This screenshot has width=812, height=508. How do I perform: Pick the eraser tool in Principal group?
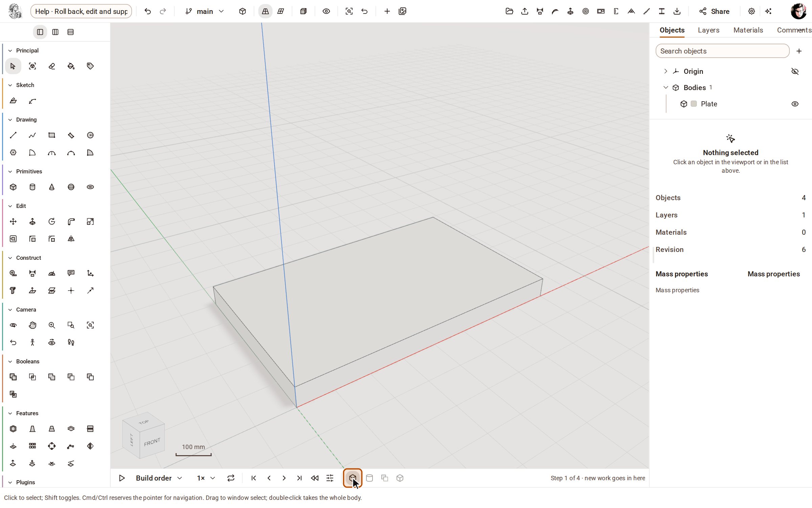point(52,66)
